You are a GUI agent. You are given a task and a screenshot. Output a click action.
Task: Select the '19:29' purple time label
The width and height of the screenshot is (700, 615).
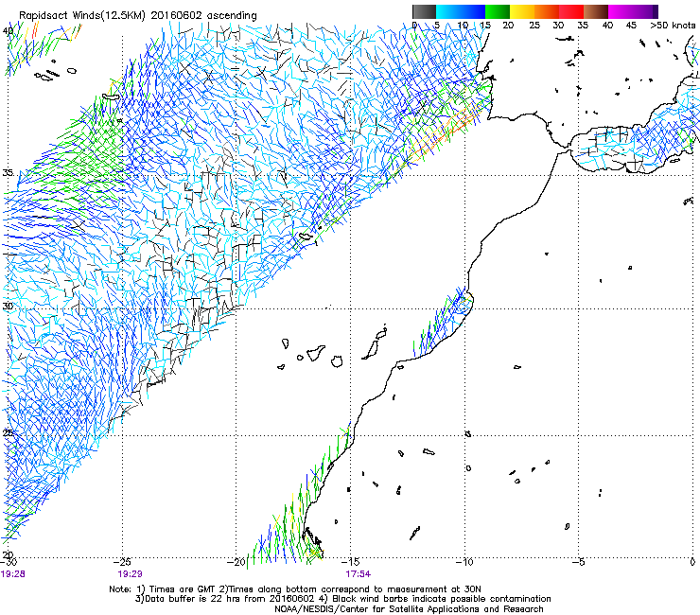pyautogui.click(x=130, y=574)
